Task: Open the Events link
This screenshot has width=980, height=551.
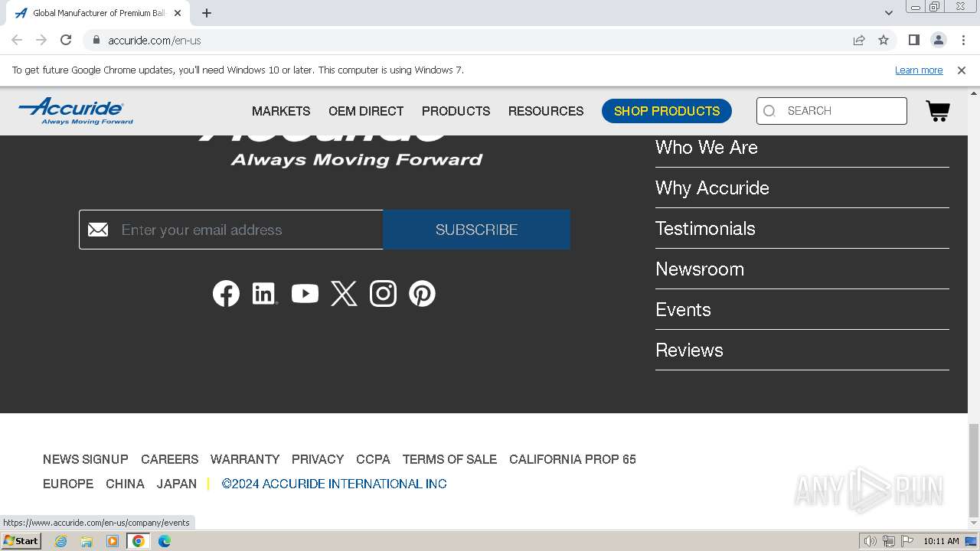Action: tap(683, 310)
